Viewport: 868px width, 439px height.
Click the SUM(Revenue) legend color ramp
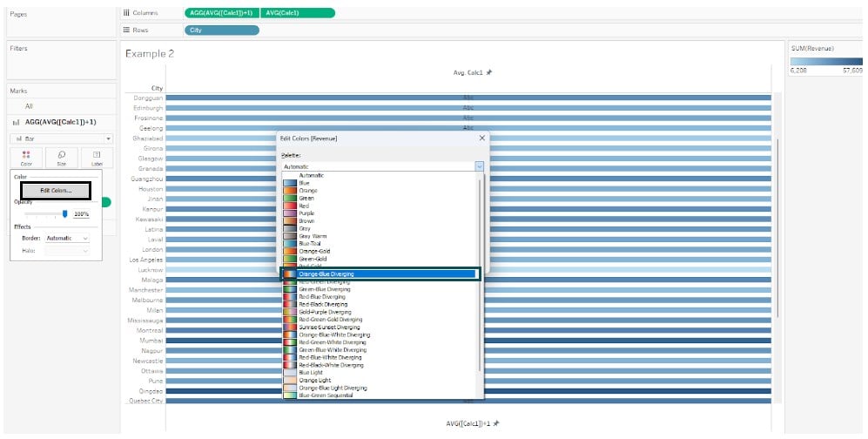[826, 62]
